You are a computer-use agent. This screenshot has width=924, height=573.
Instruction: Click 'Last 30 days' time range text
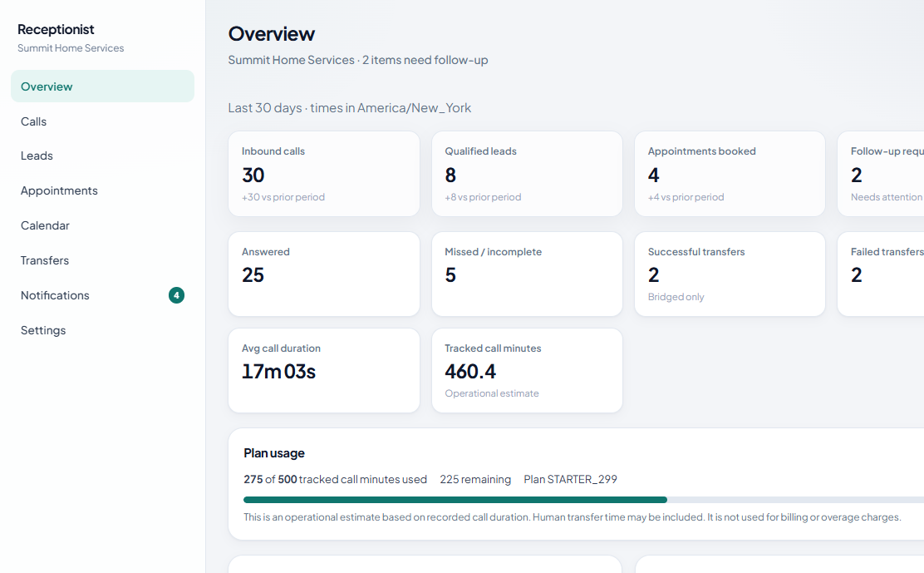(x=265, y=108)
